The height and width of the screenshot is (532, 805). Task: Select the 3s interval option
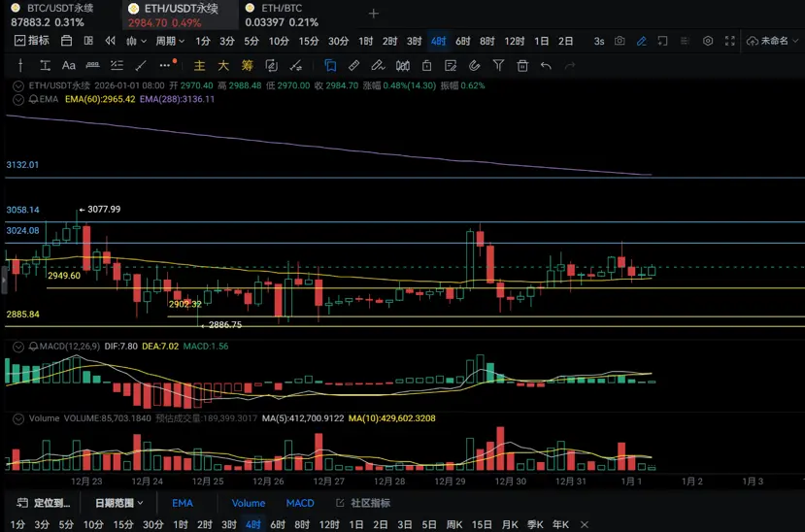(x=598, y=41)
